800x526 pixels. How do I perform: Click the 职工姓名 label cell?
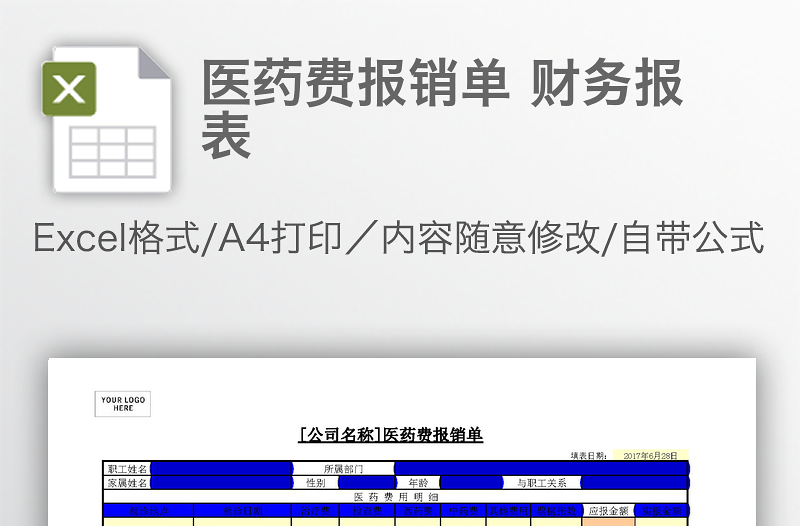[127, 468]
